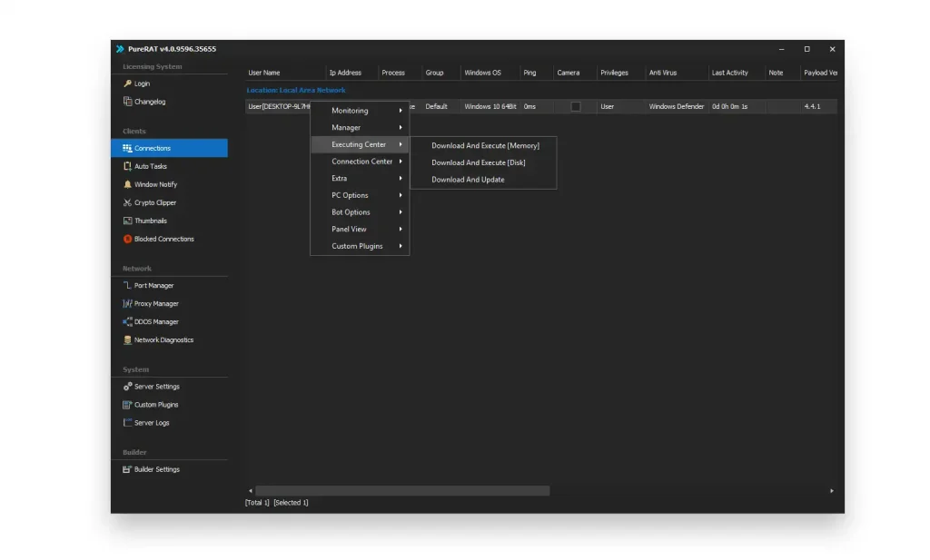
Task: Click the Network Diagnostics icon
Action: [x=127, y=340]
